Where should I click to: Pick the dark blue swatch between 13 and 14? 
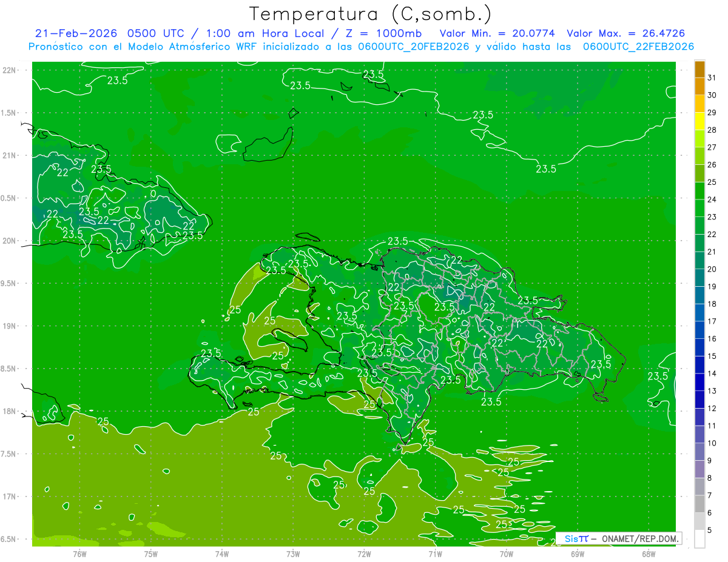[699, 383]
